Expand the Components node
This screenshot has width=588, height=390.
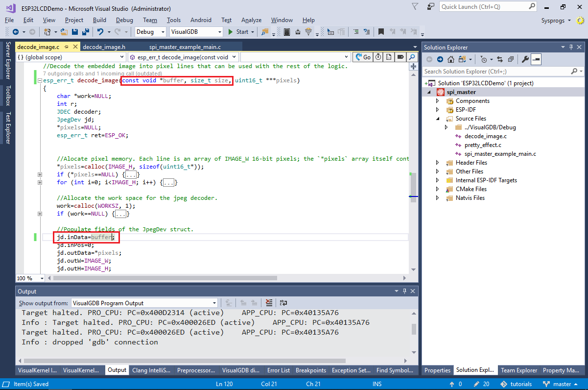(x=438, y=101)
